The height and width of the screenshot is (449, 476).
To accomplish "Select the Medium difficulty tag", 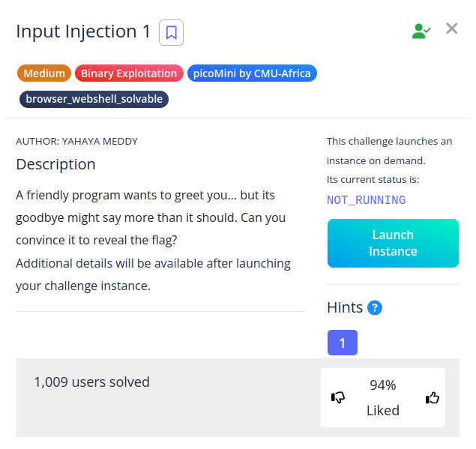I will [x=43, y=73].
